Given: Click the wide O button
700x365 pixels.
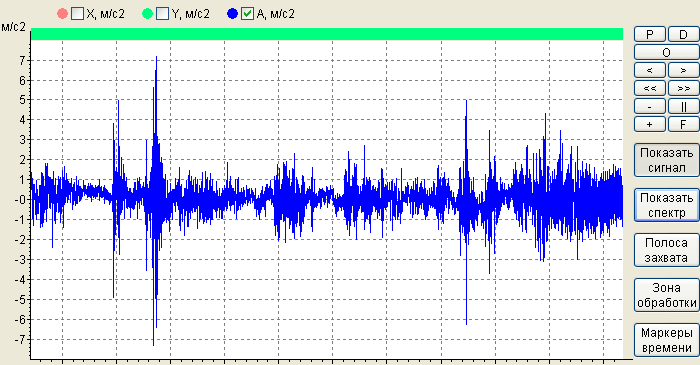Looking at the screenshot, I should [667, 52].
